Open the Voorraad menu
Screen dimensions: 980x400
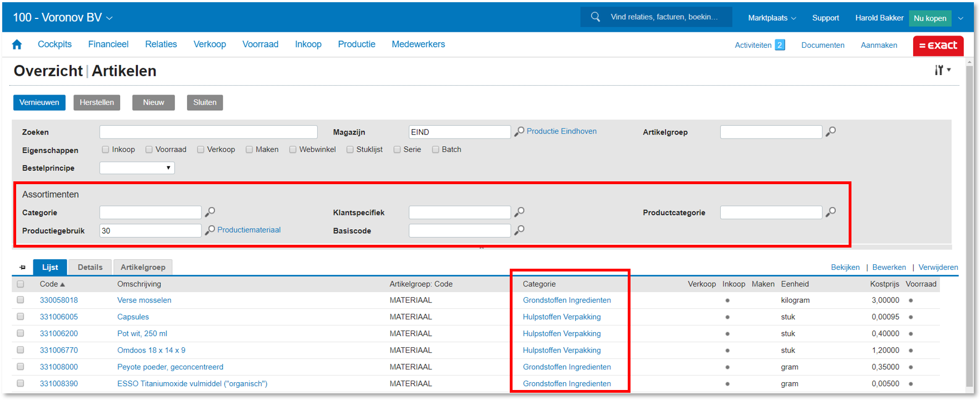[x=260, y=45]
